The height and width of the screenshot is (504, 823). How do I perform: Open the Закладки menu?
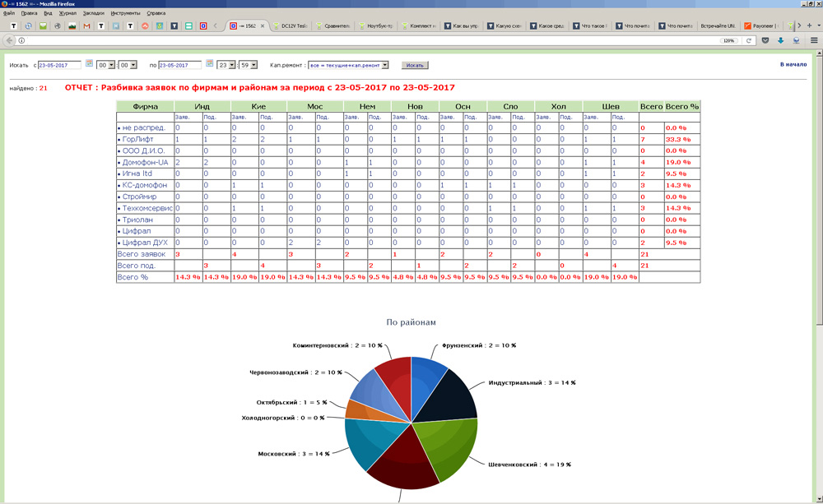[93, 13]
